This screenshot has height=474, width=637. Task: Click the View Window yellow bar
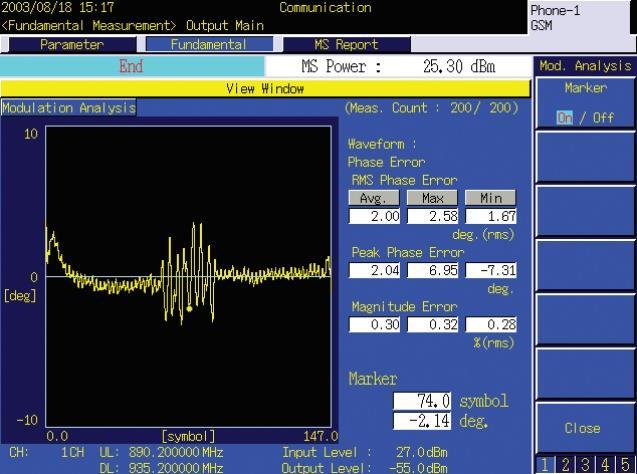[265, 89]
